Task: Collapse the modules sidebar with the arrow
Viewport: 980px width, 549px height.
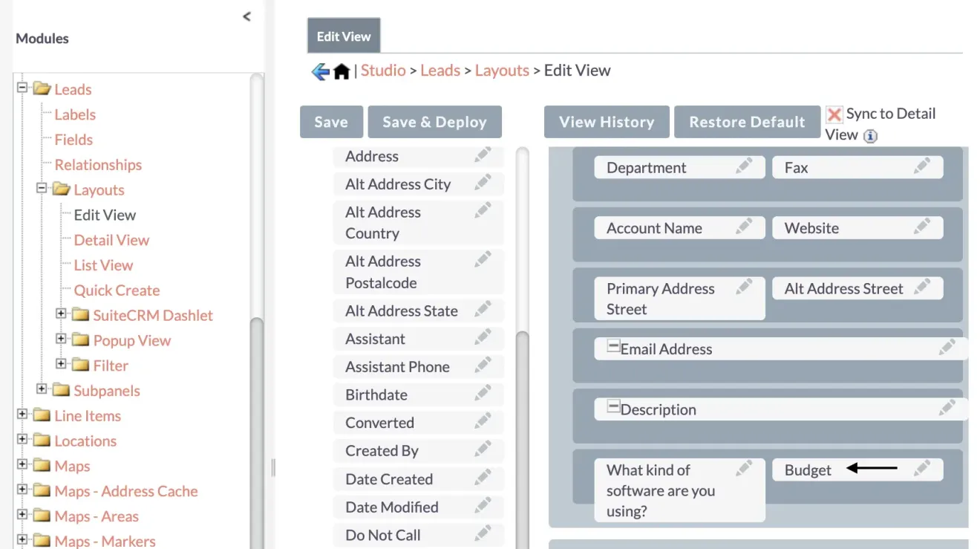Action: click(247, 16)
